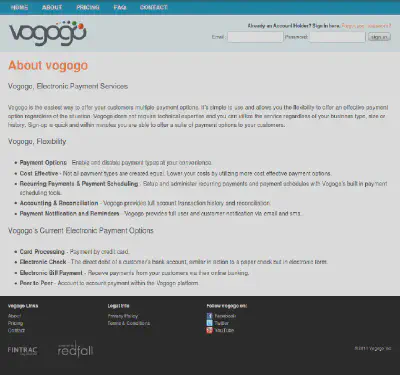Click the vogogo logo in header

48,33
